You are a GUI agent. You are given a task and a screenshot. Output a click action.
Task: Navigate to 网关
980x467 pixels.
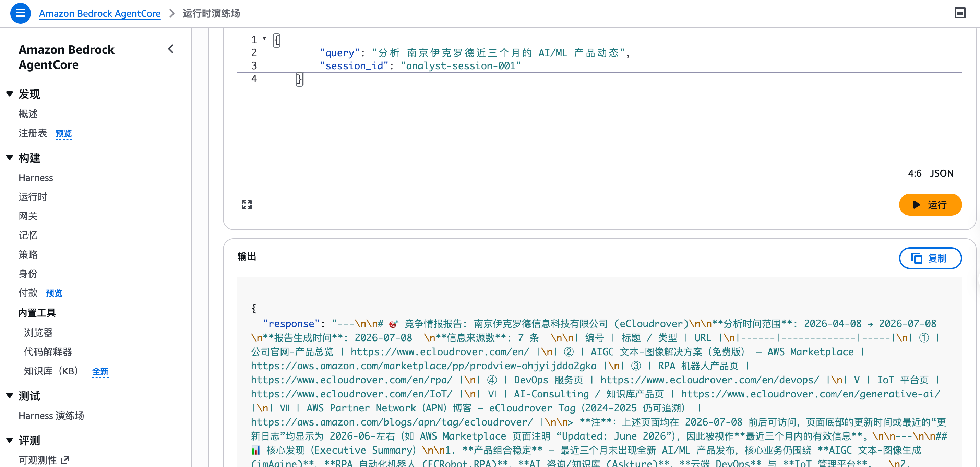[x=28, y=216]
